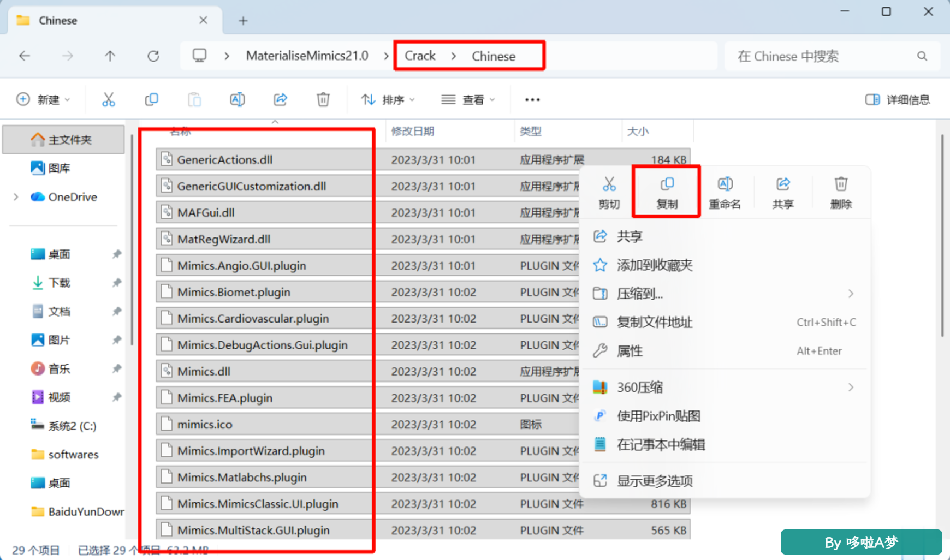Click the Share icon in the toolbar

pos(280,99)
